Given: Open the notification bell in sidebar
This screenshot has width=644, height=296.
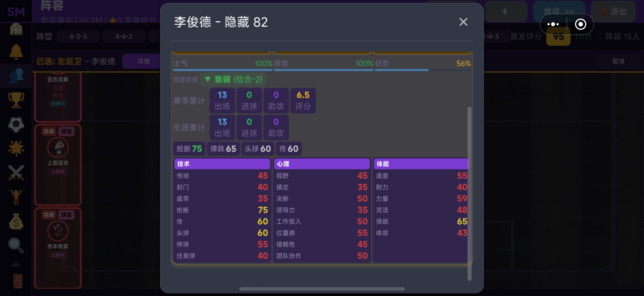Looking at the screenshot, I should click(16, 51).
